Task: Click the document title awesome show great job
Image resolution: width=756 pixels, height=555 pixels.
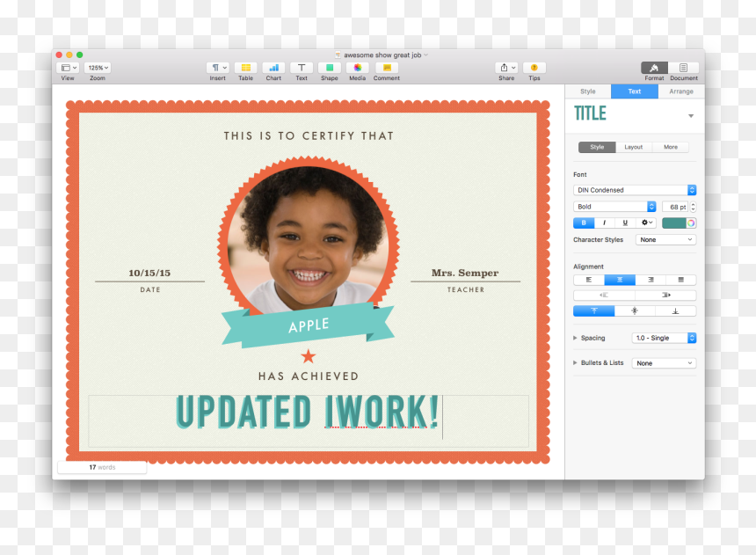Action: pos(382,55)
